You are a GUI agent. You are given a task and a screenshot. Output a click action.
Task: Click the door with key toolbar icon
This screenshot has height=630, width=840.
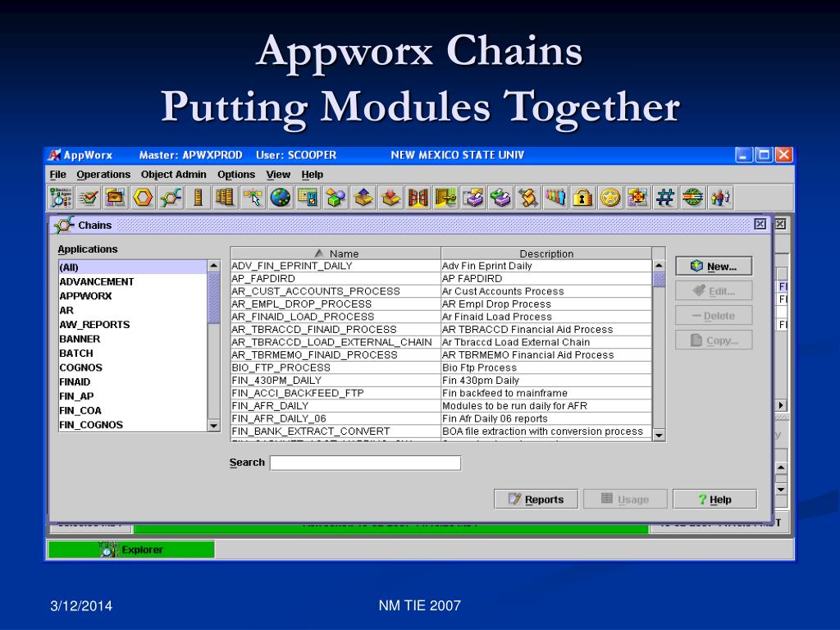445,198
